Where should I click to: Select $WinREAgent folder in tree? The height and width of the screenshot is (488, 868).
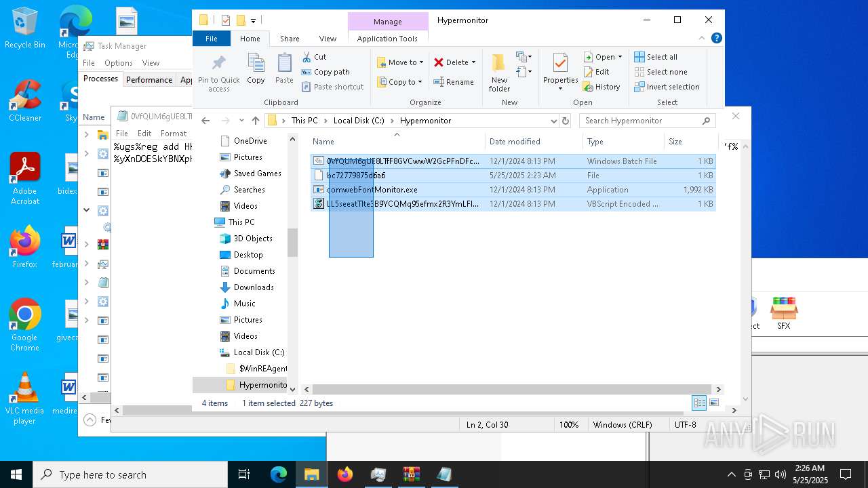263,369
